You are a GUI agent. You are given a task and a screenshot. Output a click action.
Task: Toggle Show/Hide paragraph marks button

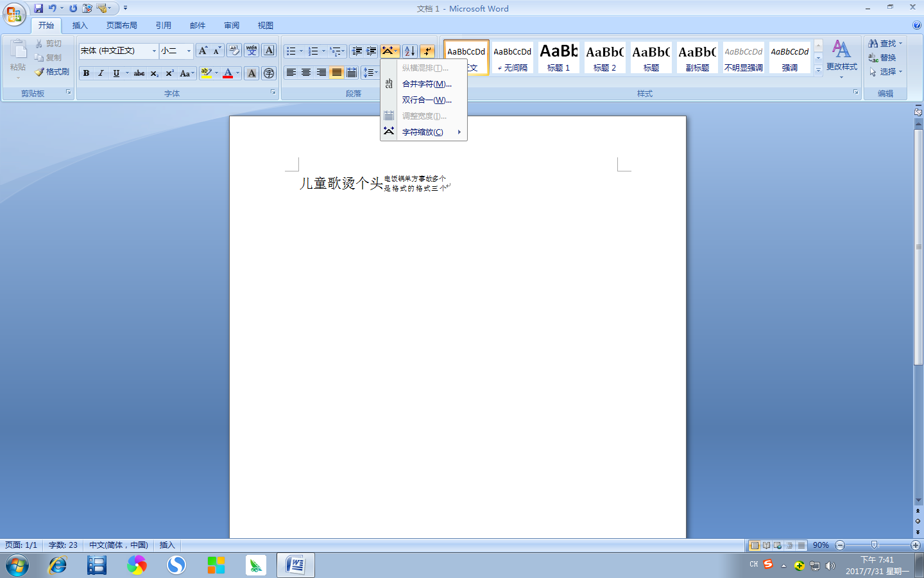(427, 51)
